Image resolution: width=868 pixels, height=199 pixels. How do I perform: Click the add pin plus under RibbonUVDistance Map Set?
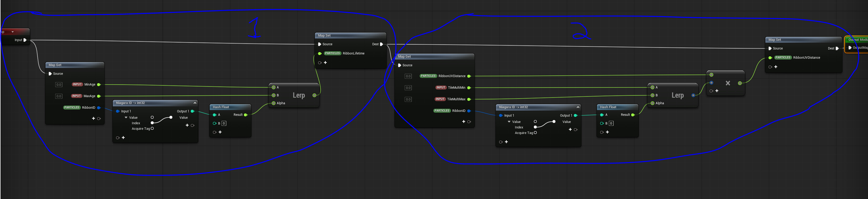[x=776, y=67]
